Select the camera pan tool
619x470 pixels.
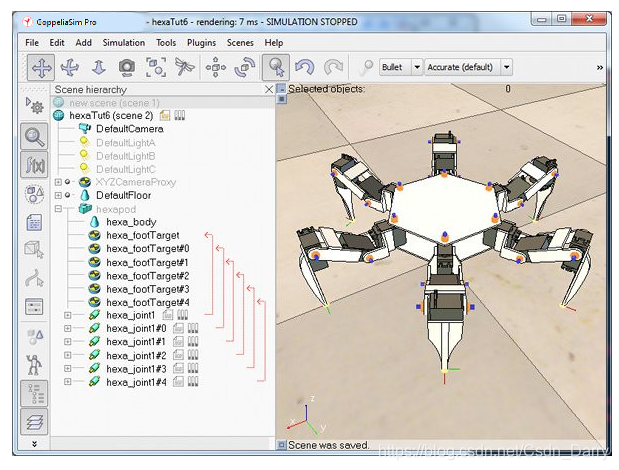41,67
